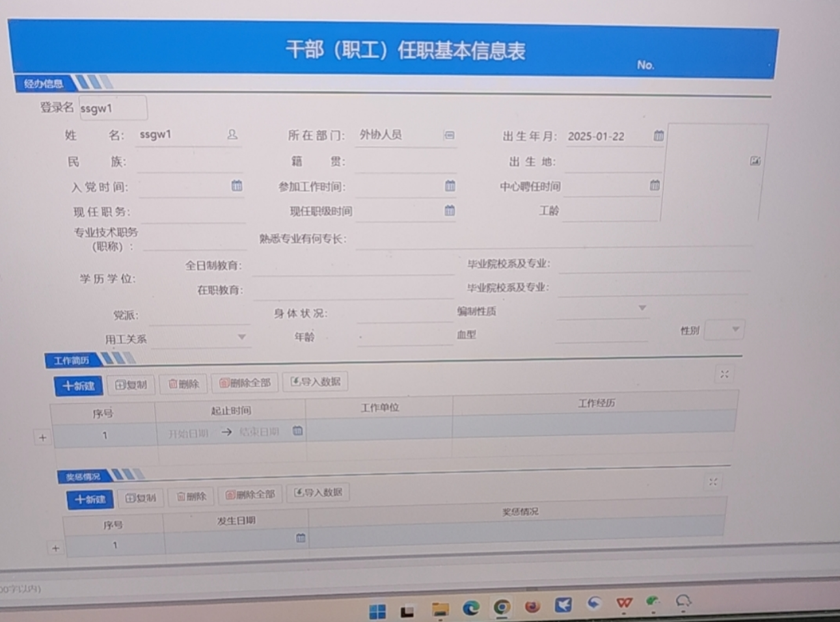Click the 开始日期 field in 起止时间

(x=188, y=433)
